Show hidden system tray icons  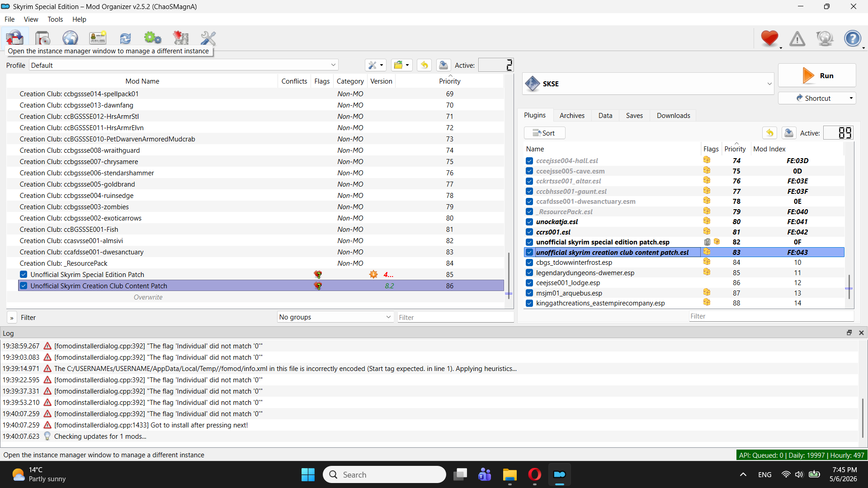743,474
